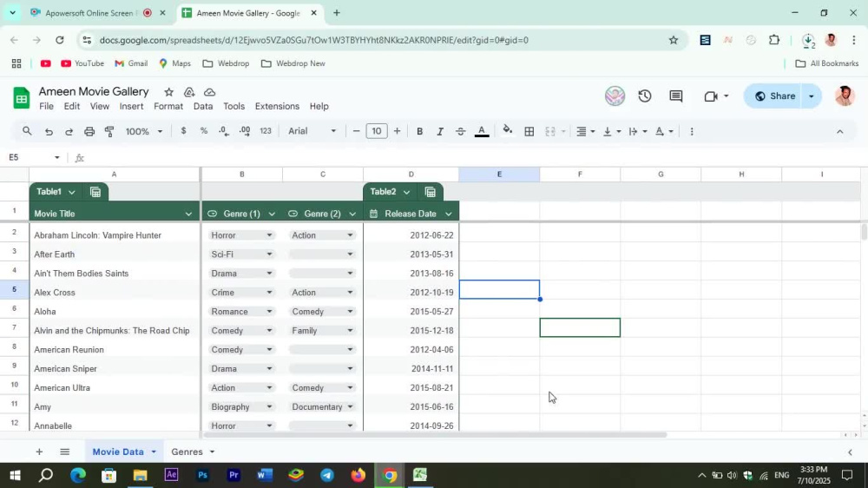Open the fill color picker

(507, 131)
